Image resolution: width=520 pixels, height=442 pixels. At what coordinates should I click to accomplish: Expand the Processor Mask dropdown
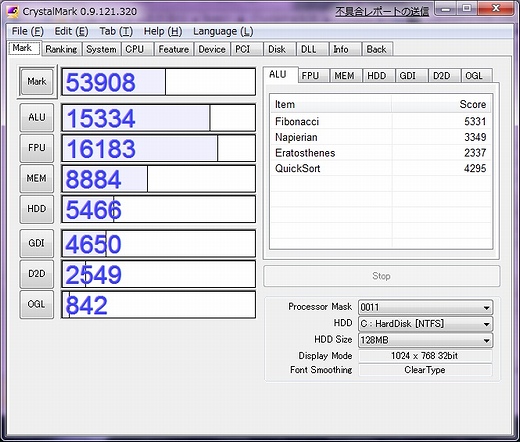point(425,307)
